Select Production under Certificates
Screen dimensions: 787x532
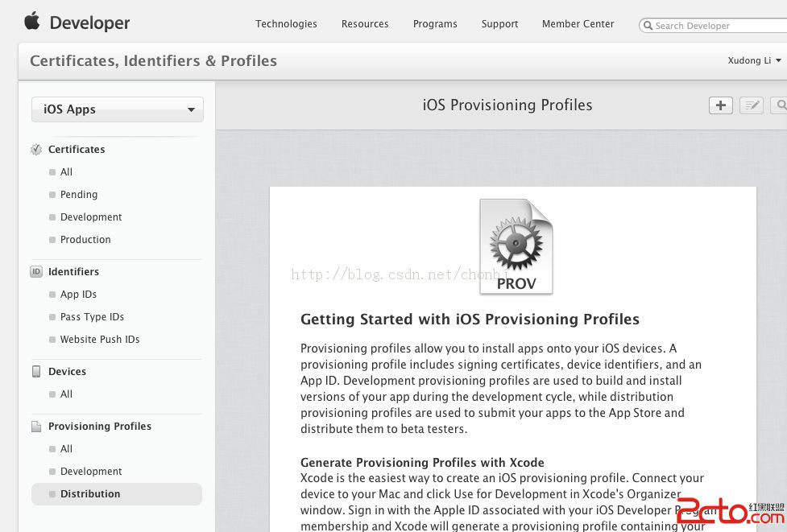85,240
